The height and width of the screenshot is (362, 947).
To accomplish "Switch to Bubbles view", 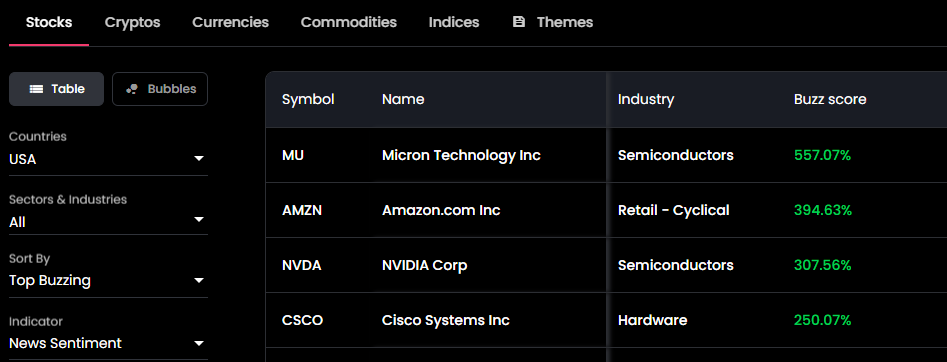I will click(x=160, y=89).
